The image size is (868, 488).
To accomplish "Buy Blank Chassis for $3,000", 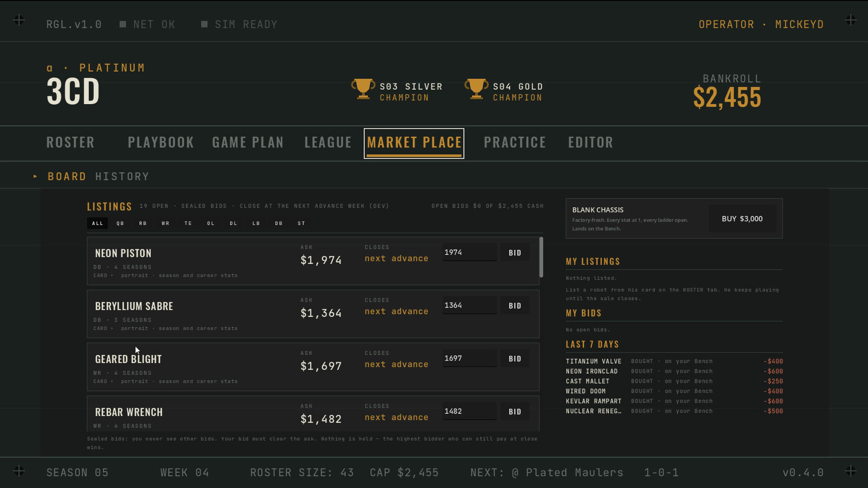I will coord(742,219).
